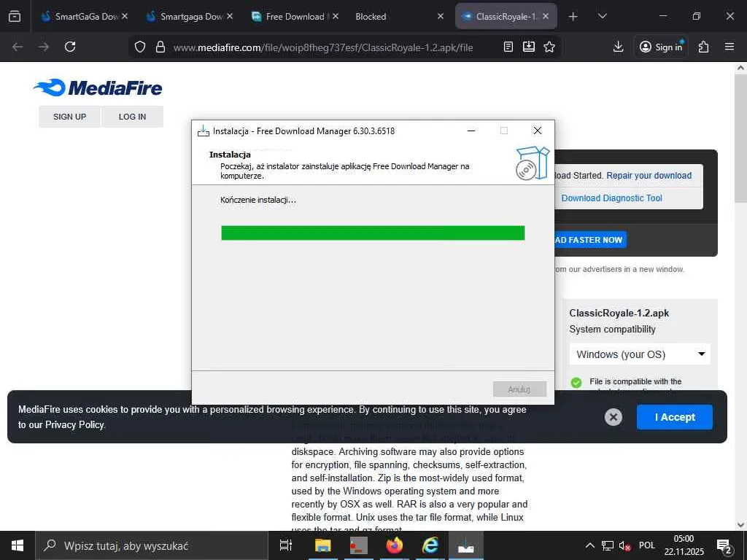Click ClassicRoyale-1.2.apk file name text
Image resolution: width=747 pixels, height=560 pixels.
(x=619, y=313)
